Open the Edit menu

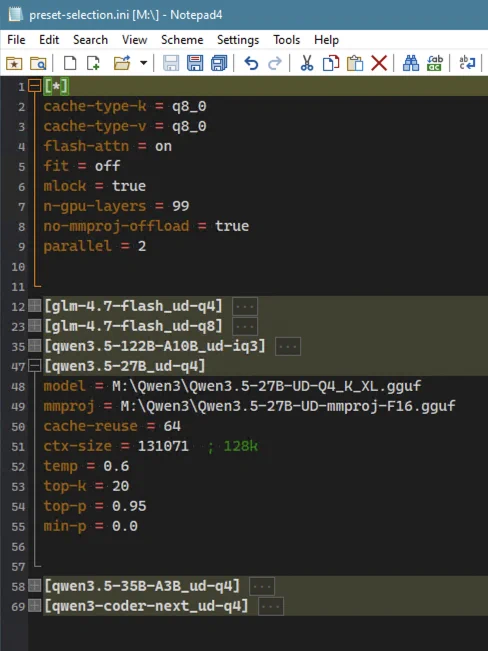tap(49, 40)
